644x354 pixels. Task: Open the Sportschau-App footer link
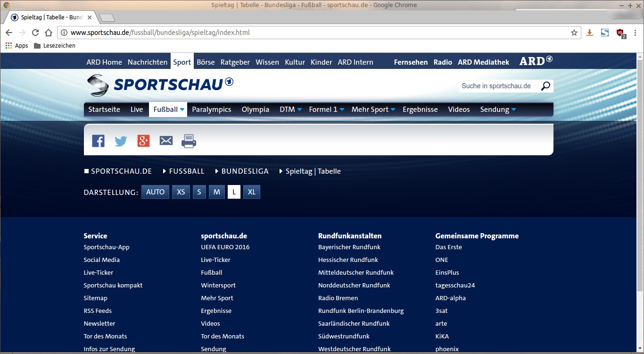[x=107, y=247]
